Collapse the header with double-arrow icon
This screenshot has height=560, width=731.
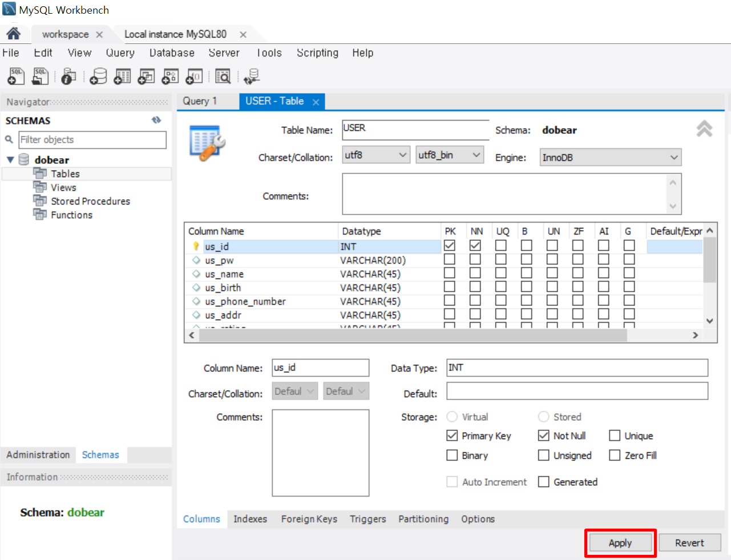pos(704,128)
